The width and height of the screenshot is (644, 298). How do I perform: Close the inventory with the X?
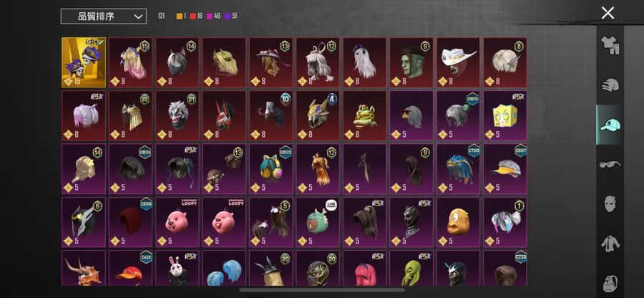(608, 13)
